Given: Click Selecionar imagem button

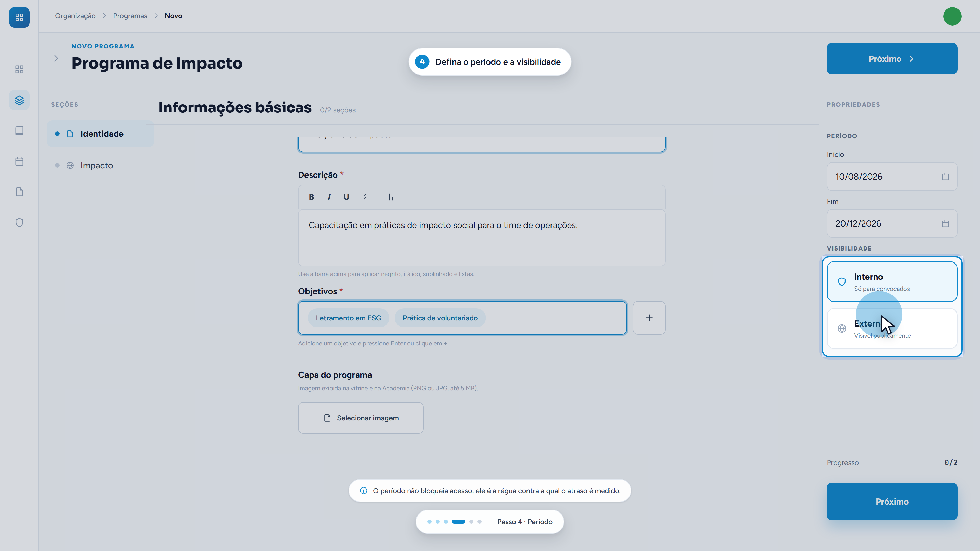Looking at the screenshot, I should click(x=361, y=418).
